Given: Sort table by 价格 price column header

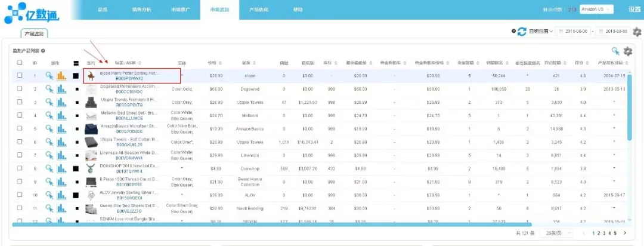Looking at the screenshot, I should coord(213,63).
